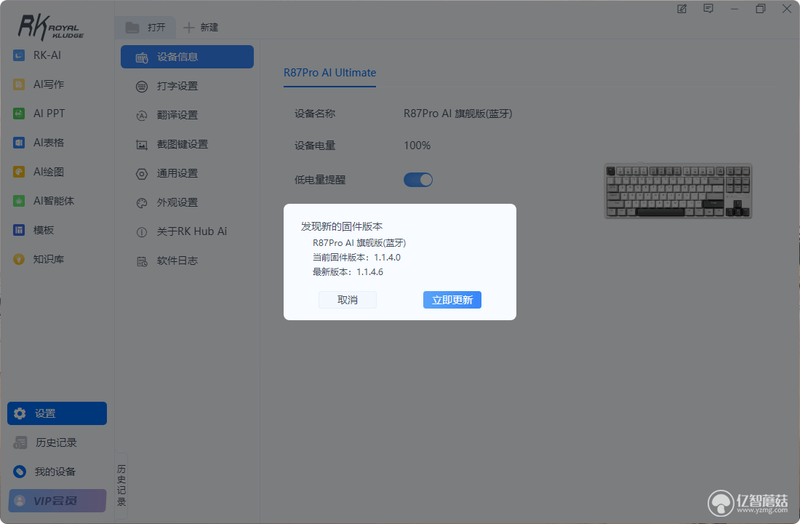Open the AI智能体 sidebar icon

pyautogui.click(x=19, y=201)
